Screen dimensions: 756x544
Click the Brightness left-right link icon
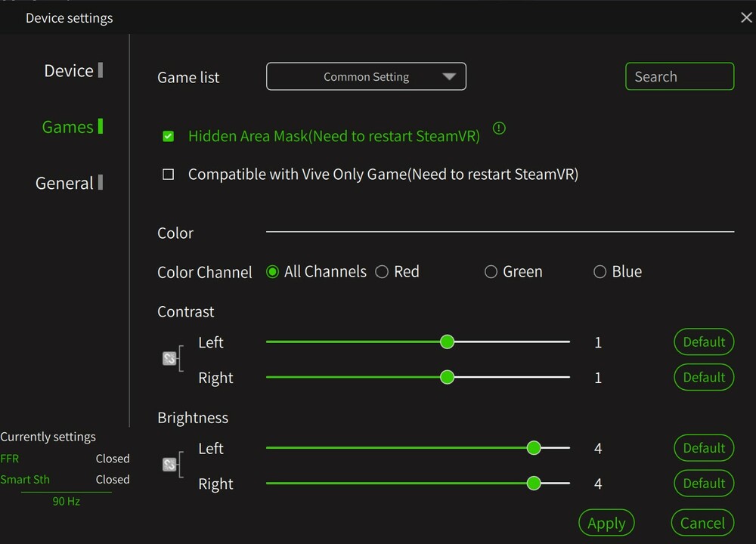point(169,465)
